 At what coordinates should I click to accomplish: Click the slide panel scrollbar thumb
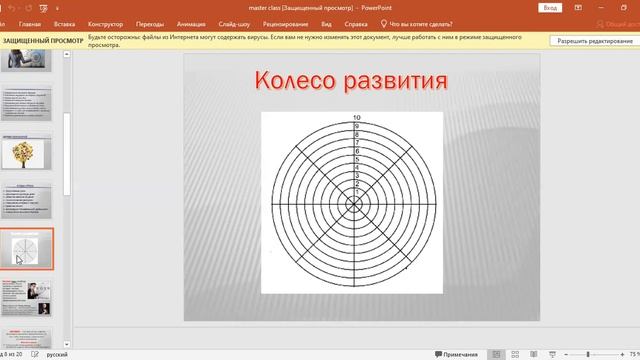click(67, 154)
